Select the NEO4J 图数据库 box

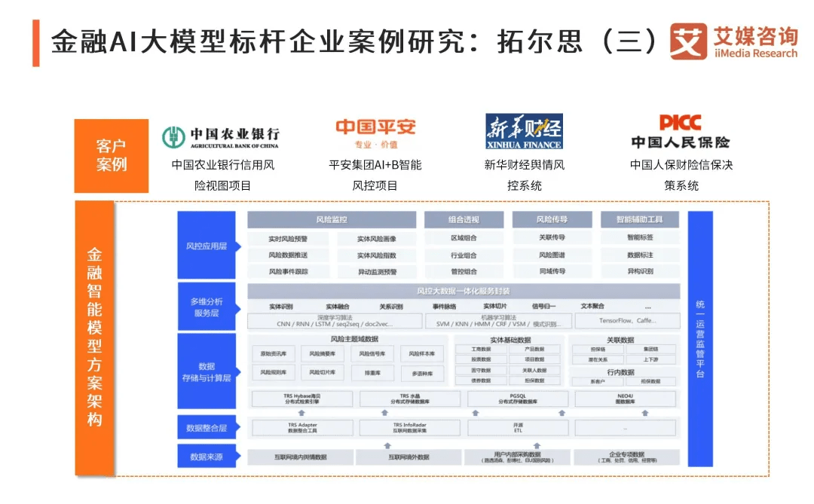(625, 399)
